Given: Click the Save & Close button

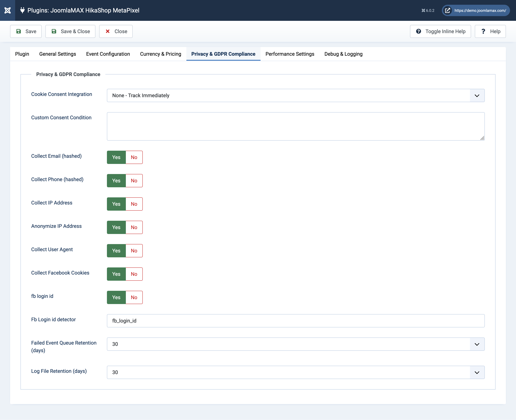Looking at the screenshot, I should 70,31.
